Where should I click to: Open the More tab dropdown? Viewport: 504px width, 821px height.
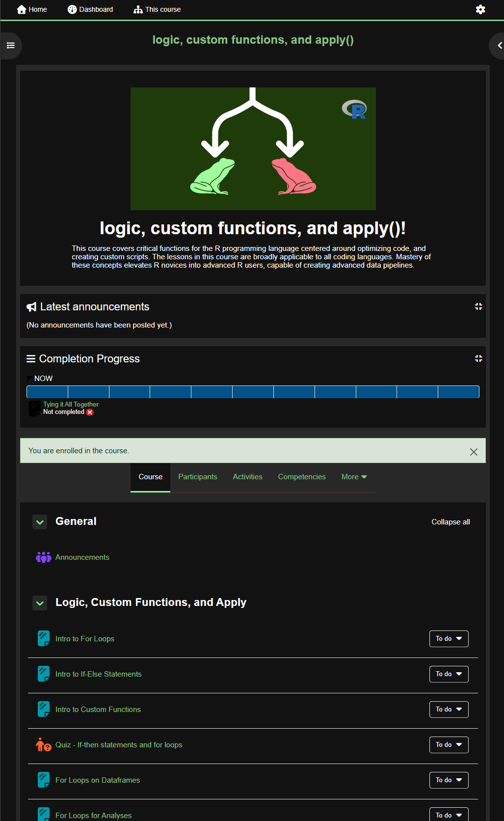coord(354,477)
